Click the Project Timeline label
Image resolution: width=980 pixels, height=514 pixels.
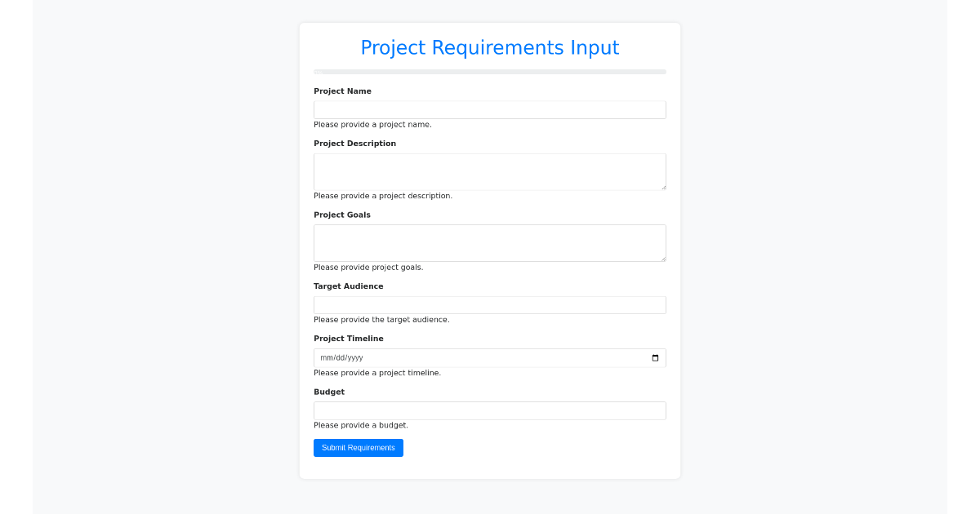(349, 338)
